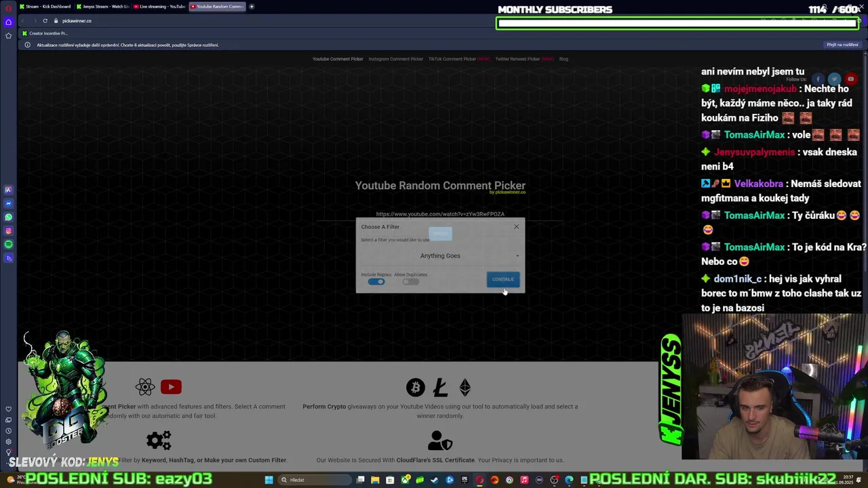The image size is (868, 488).
Task: Open the Spotify icon in Opera sidebar
Action: click(x=8, y=244)
